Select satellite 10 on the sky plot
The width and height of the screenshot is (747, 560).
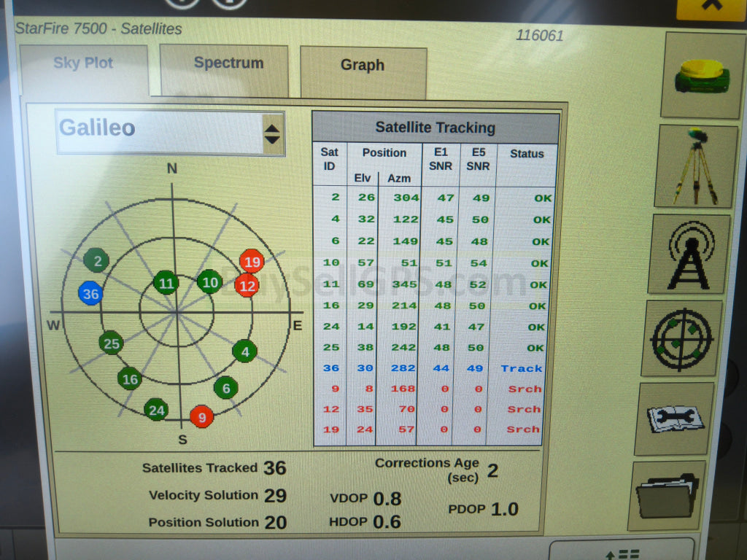coord(209,282)
